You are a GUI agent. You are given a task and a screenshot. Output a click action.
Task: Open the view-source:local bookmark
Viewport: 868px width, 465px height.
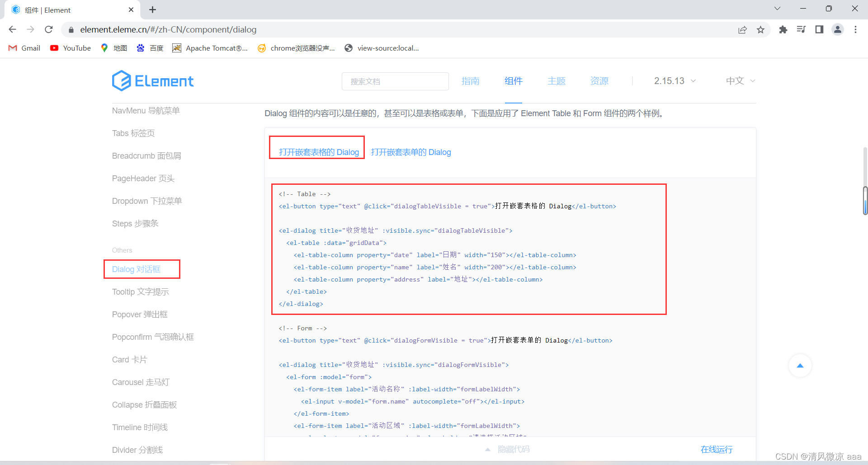382,48
